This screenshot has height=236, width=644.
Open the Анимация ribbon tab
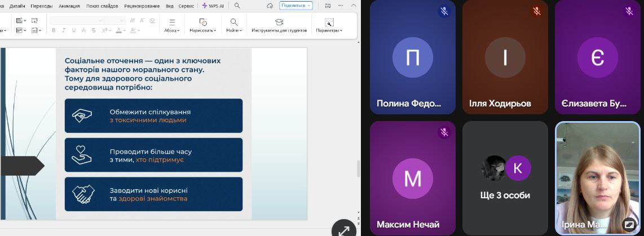point(69,6)
